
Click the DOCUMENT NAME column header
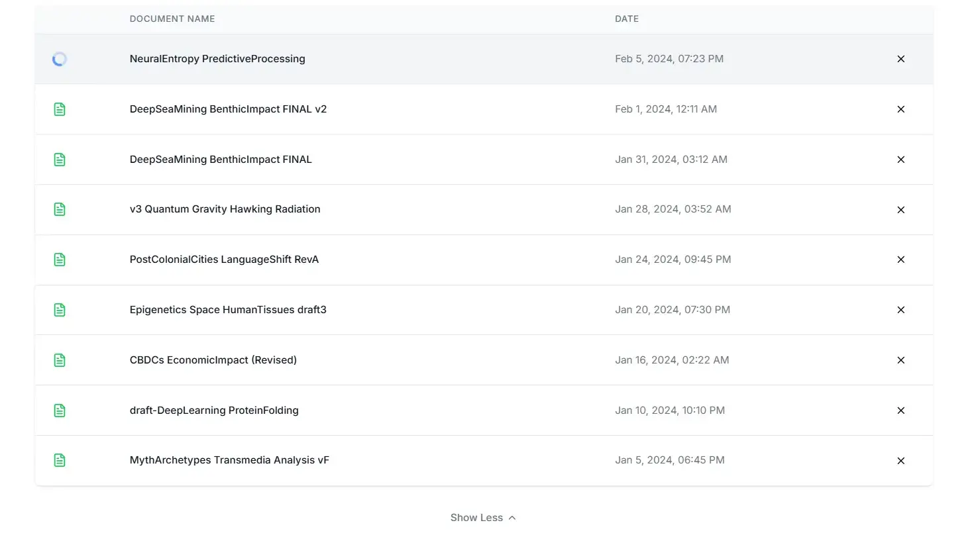[172, 19]
